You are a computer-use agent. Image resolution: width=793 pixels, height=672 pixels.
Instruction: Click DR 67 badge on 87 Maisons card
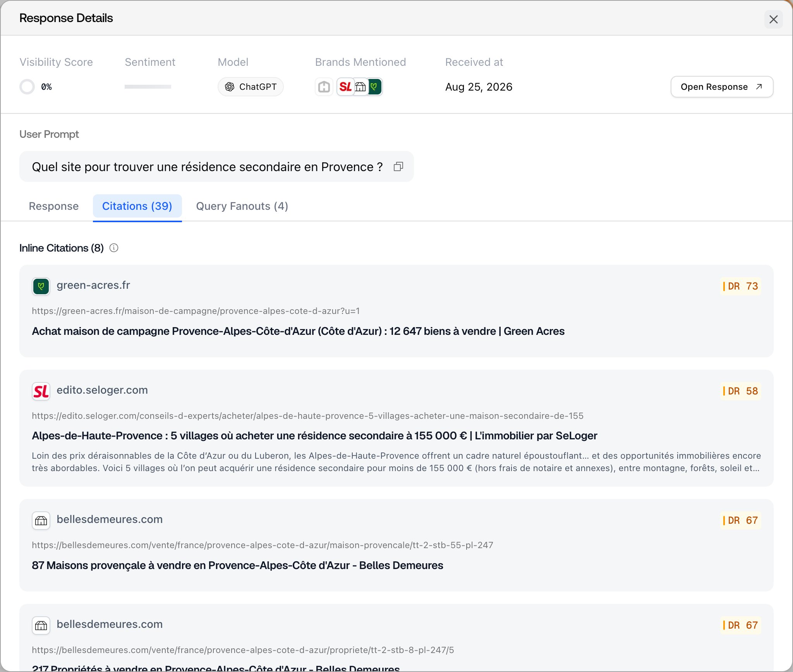[740, 521]
